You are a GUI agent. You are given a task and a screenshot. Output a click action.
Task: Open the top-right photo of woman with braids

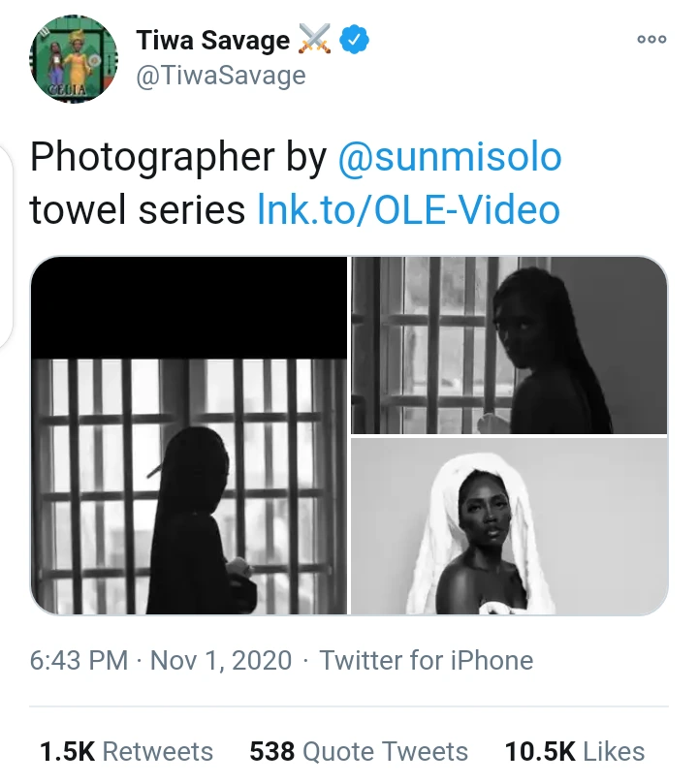[x=509, y=345]
